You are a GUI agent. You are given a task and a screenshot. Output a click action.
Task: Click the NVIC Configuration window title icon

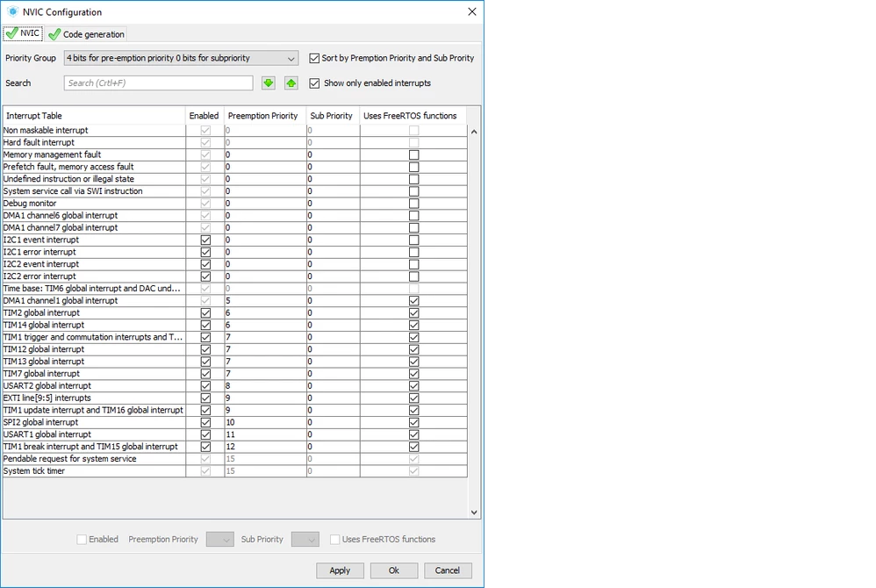pos(12,11)
